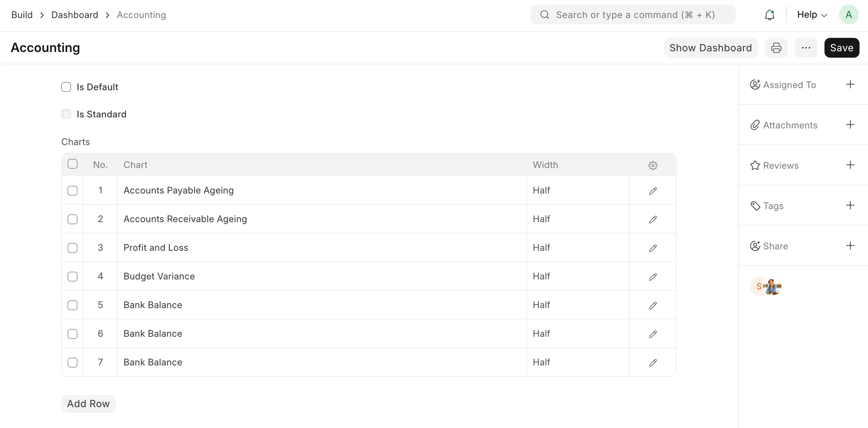Screen dimensions: 868x428
Task: Go to the Dashboard breadcrumb
Action: click(x=75, y=15)
